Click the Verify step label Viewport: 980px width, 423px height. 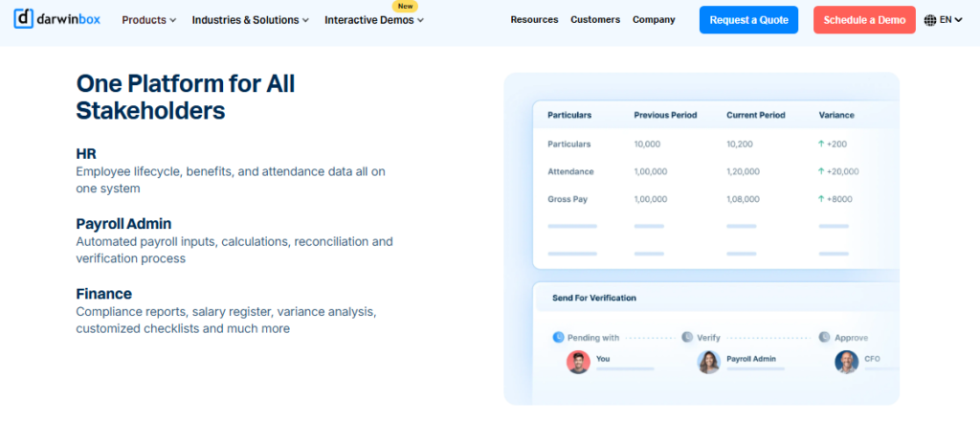click(709, 338)
